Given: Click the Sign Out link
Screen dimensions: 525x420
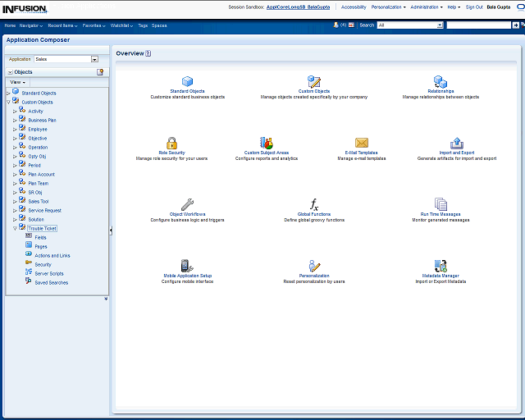Looking at the screenshot, I should coord(474,7).
